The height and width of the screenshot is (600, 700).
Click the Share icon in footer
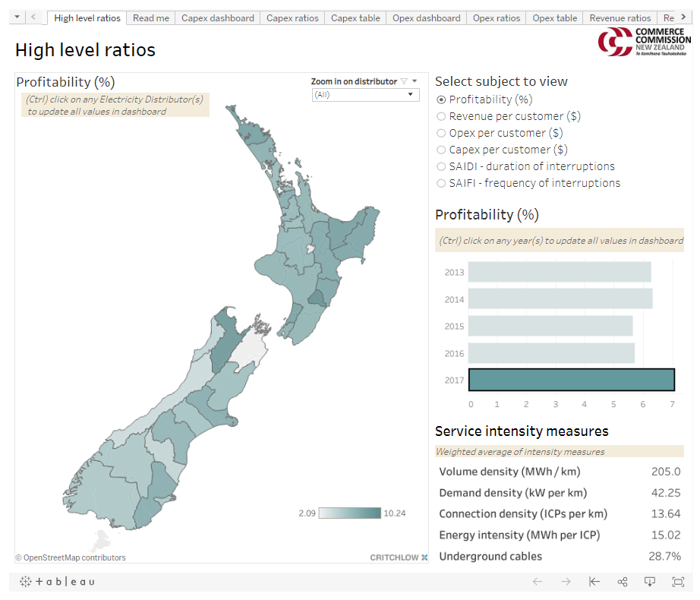(x=623, y=581)
